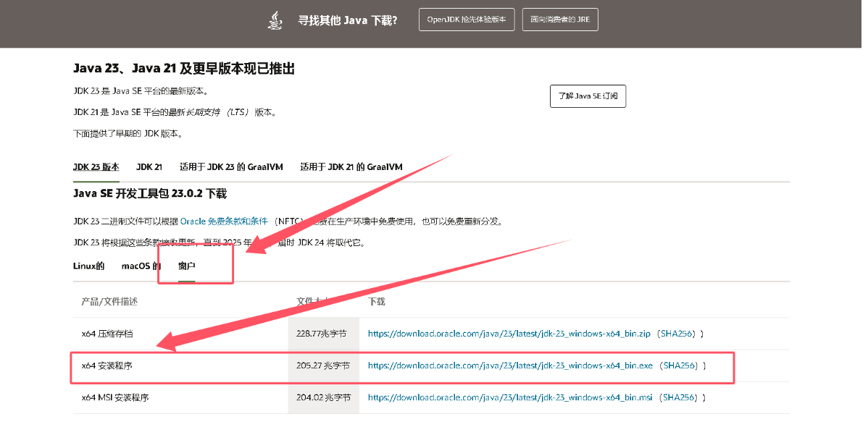
Task: Download the jdk-23_windows-x64_bin.msi installer
Action: coord(510,397)
